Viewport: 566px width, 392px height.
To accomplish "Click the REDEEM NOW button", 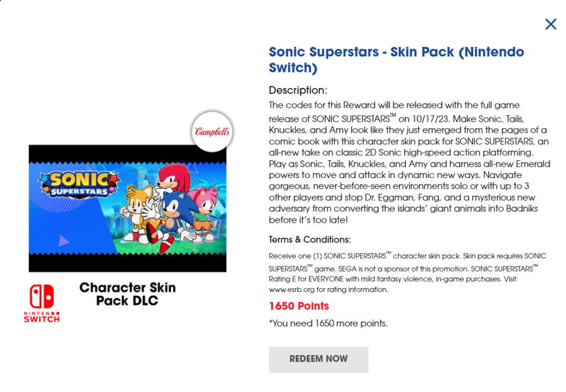I will (318, 359).
